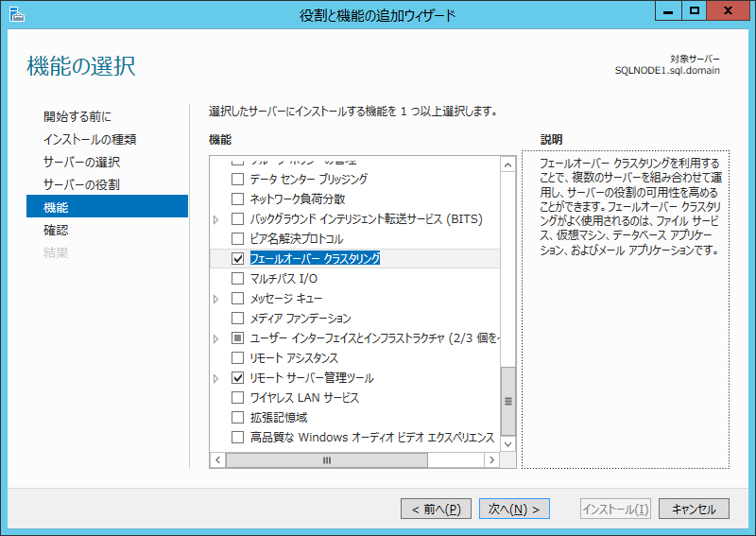The image size is (756, 536).
Task: Jump to the 確認 step in sidebar
Action: (56, 230)
